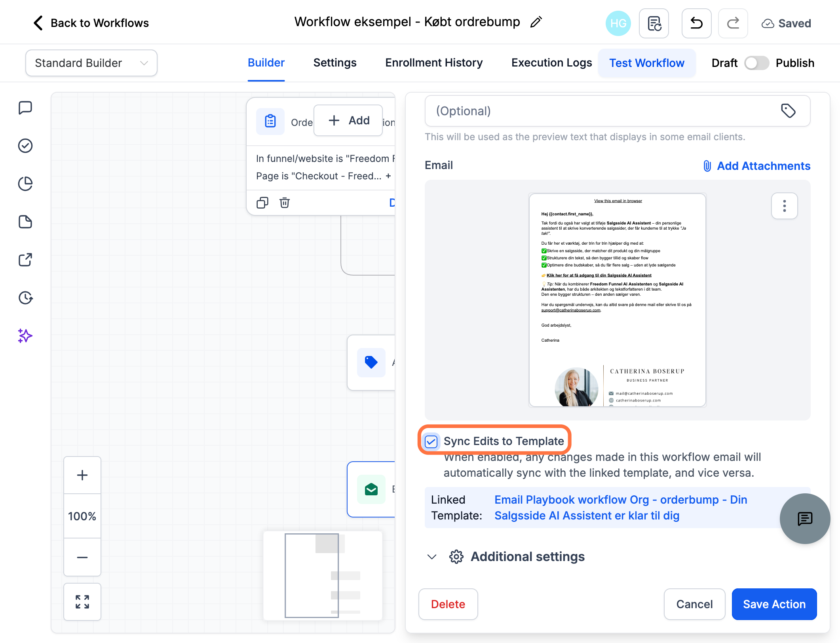The height and width of the screenshot is (643, 840).
Task: Open the version notes document icon
Action: click(654, 23)
